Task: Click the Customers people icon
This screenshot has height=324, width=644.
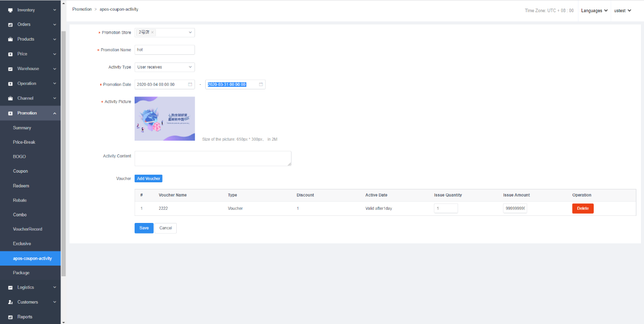Action: point(10,302)
